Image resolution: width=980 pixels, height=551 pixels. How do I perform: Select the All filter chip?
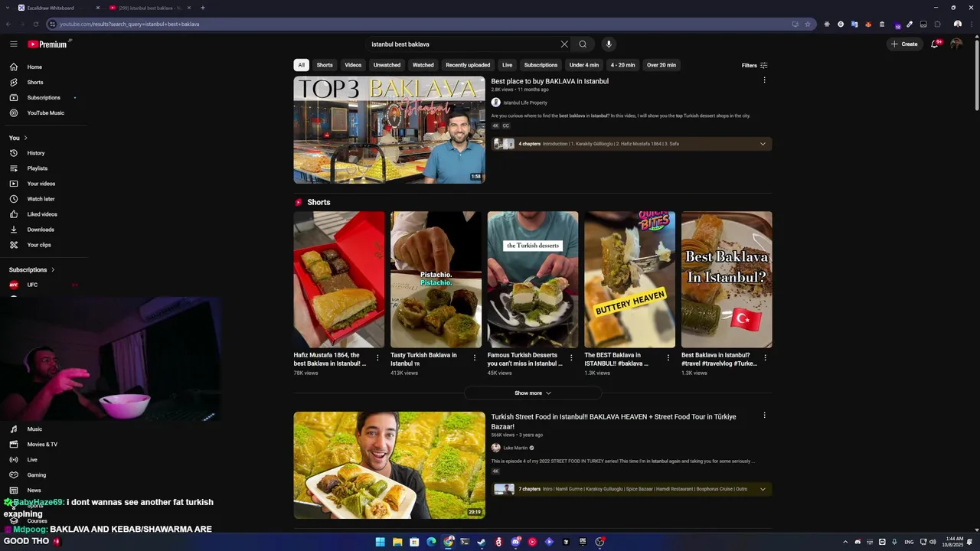pyautogui.click(x=301, y=65)
